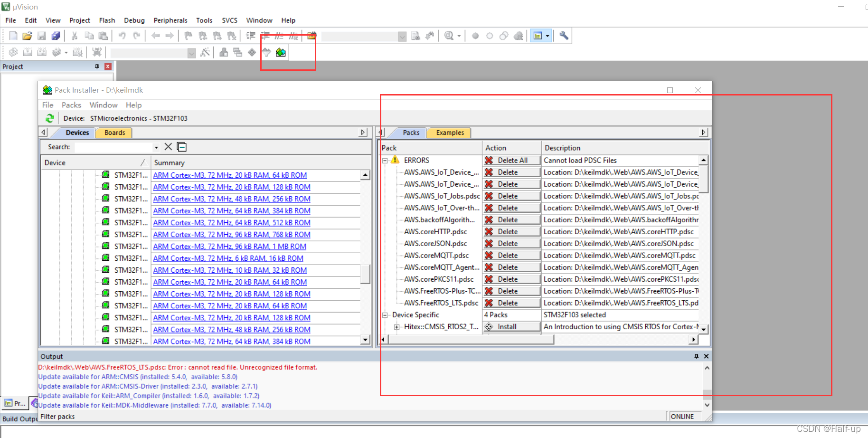Click into the device Search field
The image size is (868, 438).
click(114, 147)
